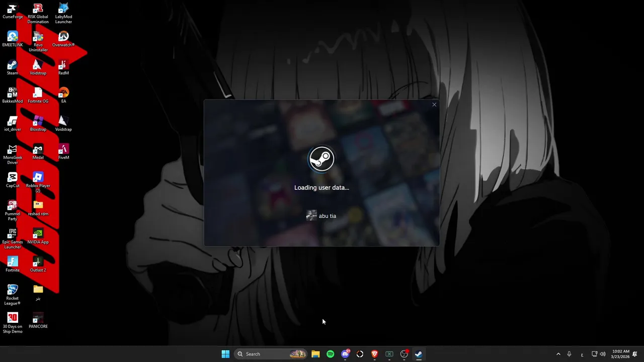Open the LabyMod Launcher icon
Image resolution: width=644 pixels, height=362 pixels.
[x=63, y=14]
